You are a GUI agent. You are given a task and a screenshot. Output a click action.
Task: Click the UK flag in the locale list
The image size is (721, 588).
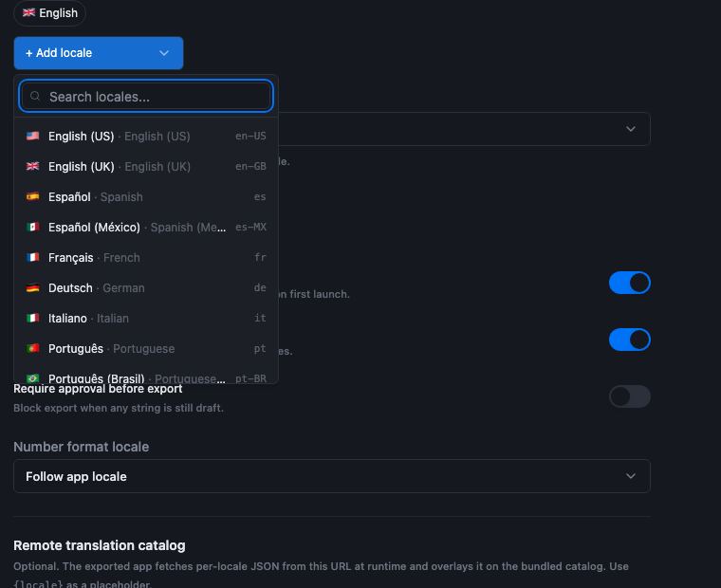point(32,166)
